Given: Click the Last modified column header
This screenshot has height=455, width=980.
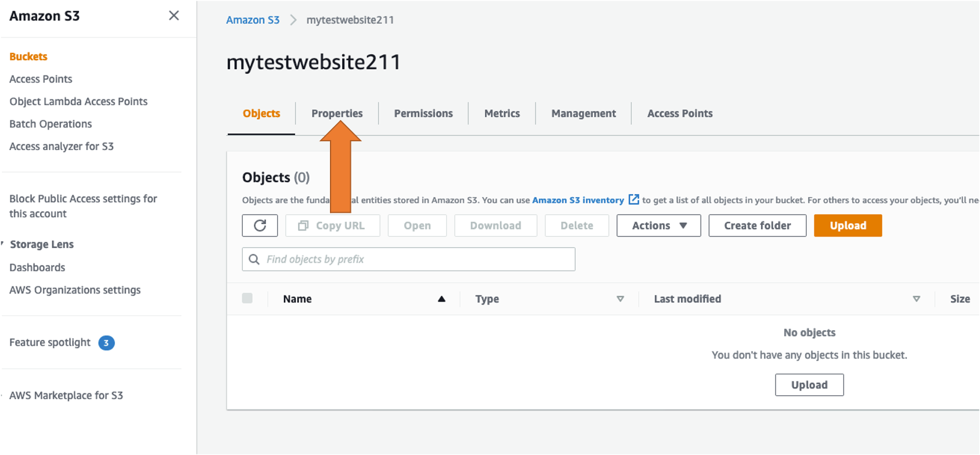Looking at the screenshot, I should click(x=688, y=299).
